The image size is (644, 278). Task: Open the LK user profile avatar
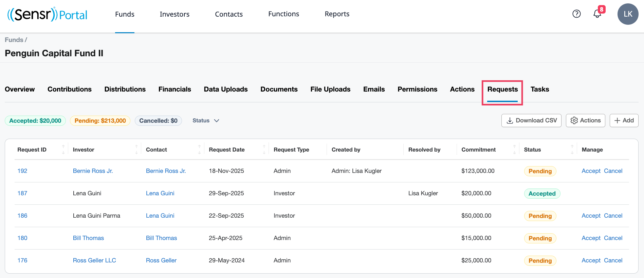628,14
